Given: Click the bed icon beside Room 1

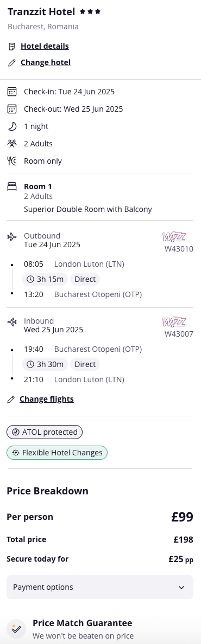Looking at the screenshot, I should 12,186.
